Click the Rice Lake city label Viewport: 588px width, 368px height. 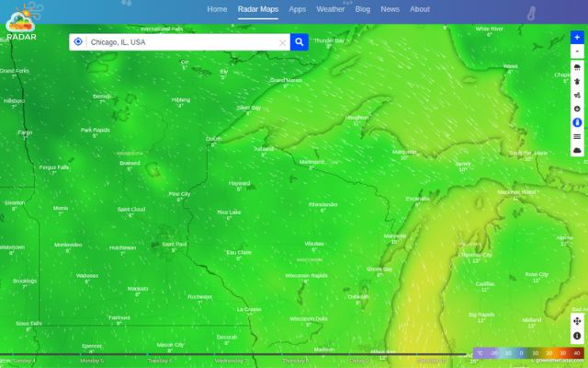(229, 213)
